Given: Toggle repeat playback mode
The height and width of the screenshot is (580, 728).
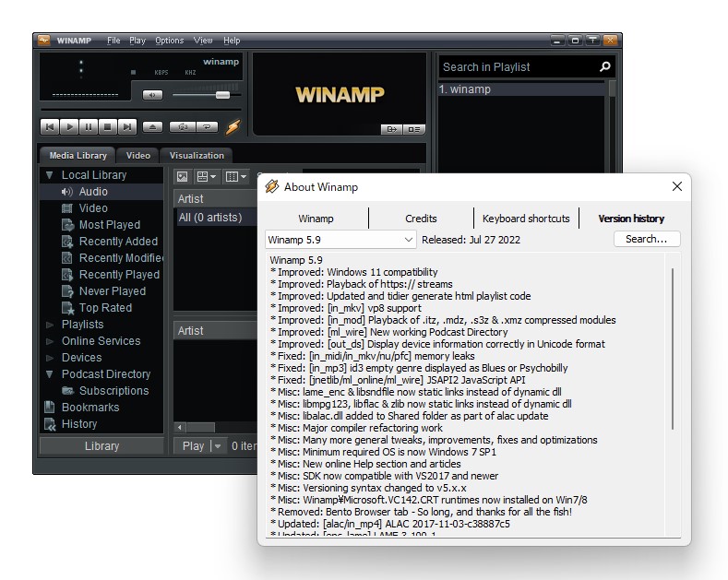Looking at the screenshot, I should point(207,126).
